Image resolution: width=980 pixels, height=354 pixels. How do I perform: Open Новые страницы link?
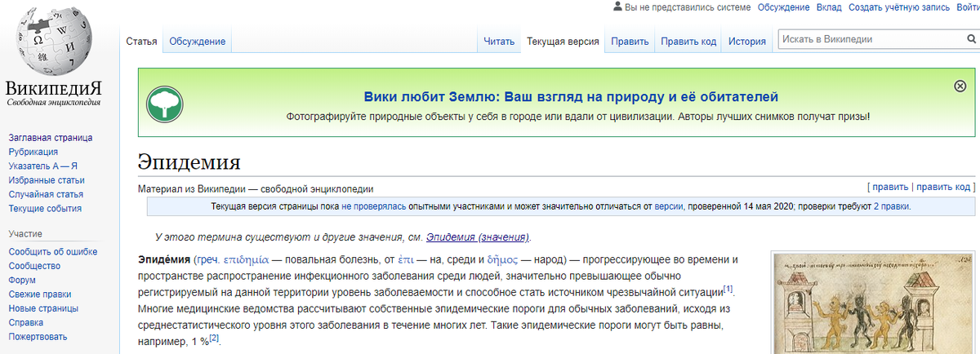[43, 308]
